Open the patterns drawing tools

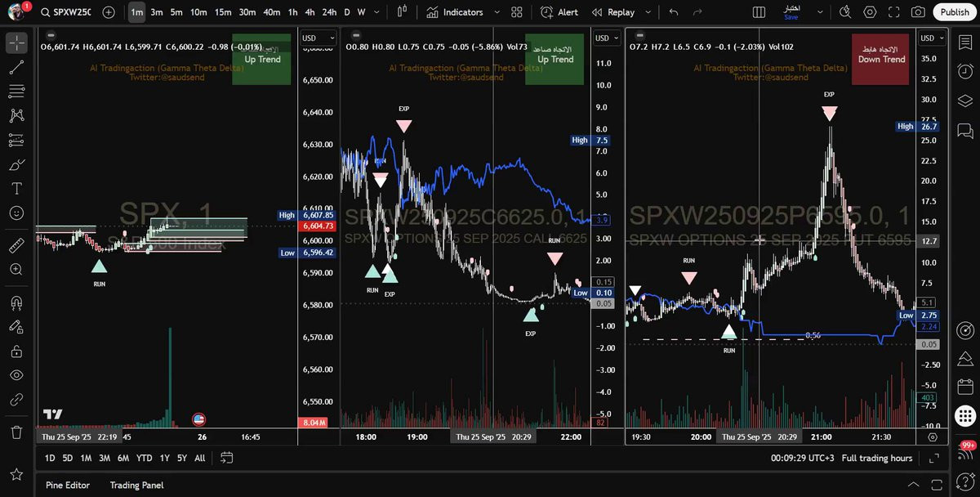tap(16, 116)
